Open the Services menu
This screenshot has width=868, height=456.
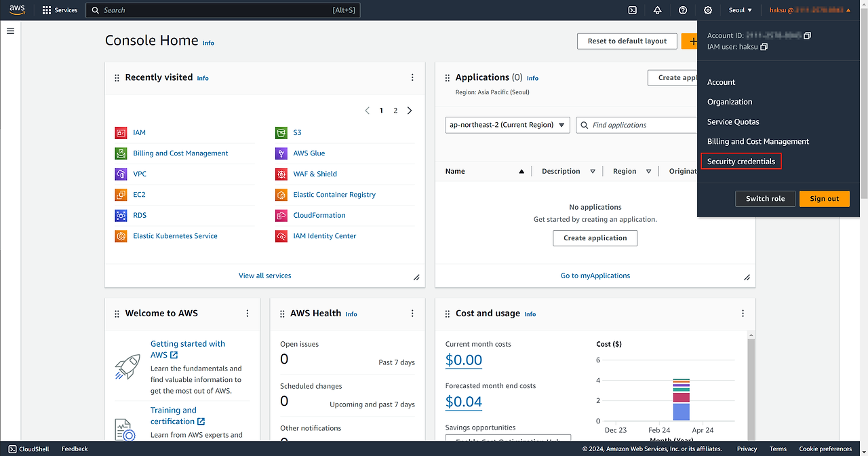[x=60, y=10]
